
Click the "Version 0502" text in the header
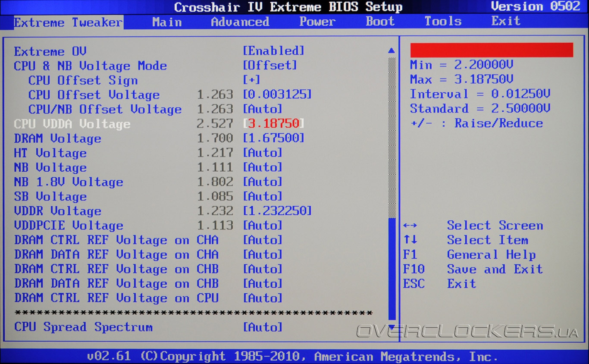(x=536, y=6)
